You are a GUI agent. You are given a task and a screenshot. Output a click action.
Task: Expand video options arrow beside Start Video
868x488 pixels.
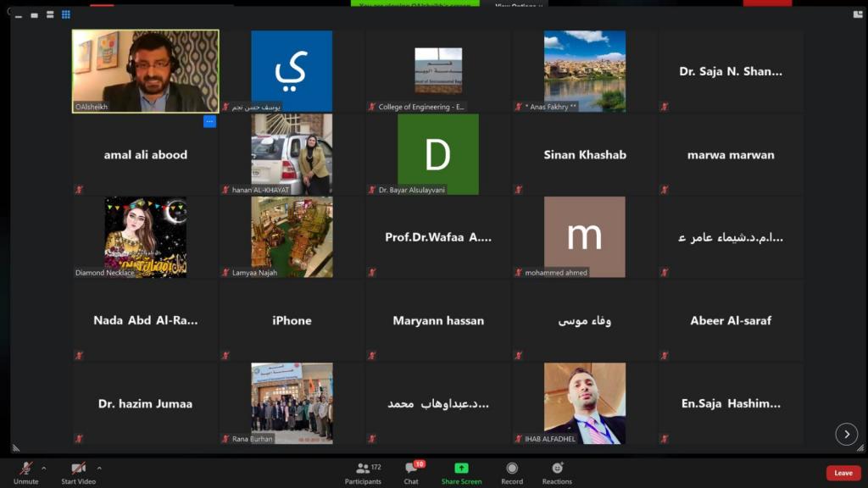click(99, 468)
